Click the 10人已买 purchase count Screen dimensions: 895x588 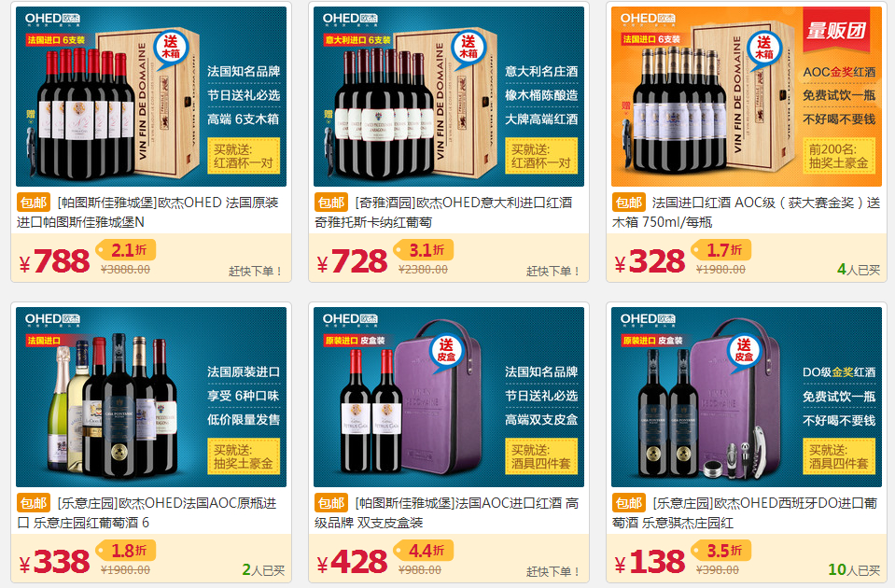pos(854,569)
